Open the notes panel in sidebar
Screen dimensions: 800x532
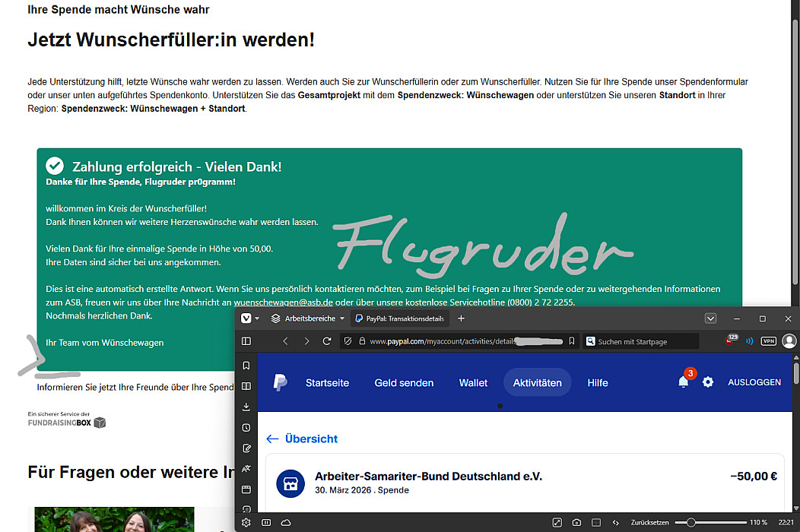coord(246,448)
